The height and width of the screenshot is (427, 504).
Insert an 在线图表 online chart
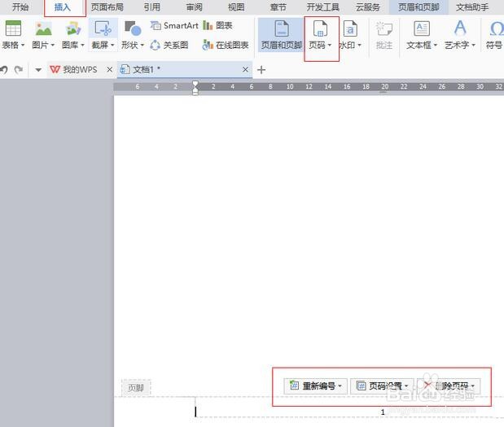pyautogui.click(x=226, y=46)
